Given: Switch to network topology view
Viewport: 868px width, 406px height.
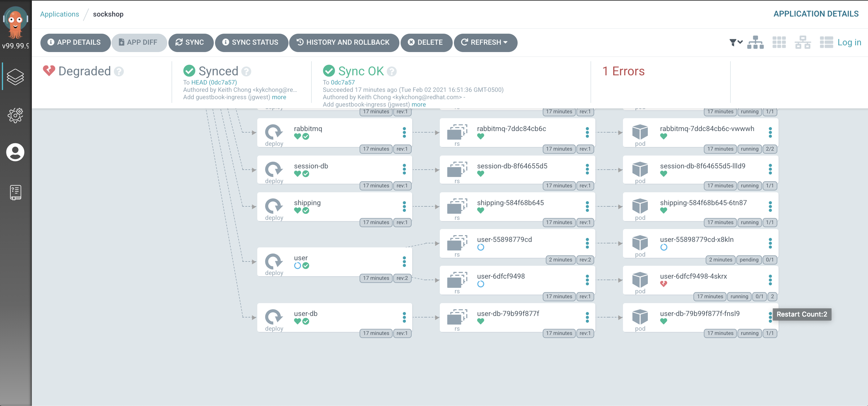Looking at the screenshot, I should pyautogui.click(x=803, y=43).
